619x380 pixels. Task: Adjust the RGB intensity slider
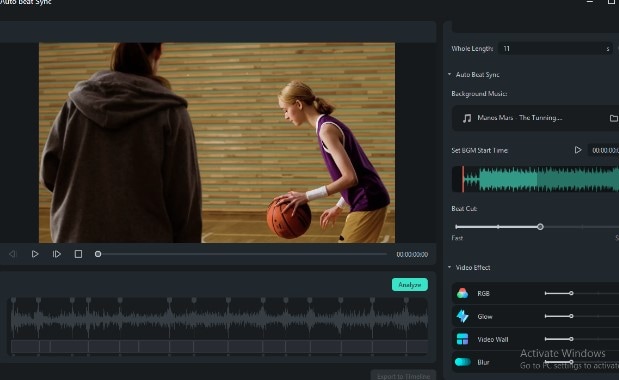coord(571,293)
